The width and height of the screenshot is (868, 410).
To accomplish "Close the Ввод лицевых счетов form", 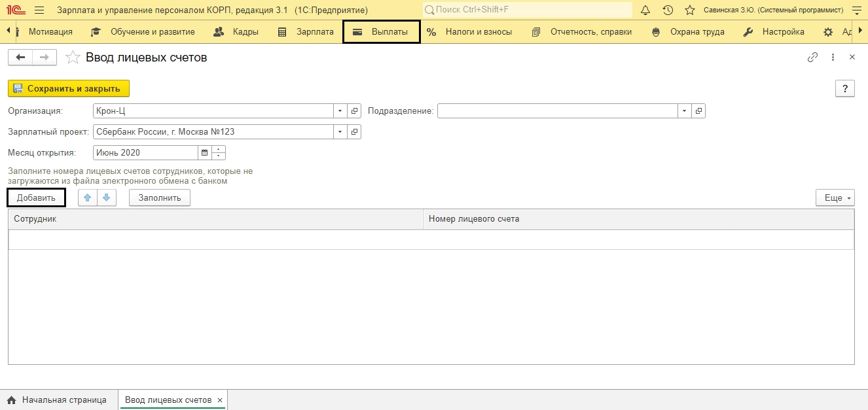I will click(x=852, y=58).
